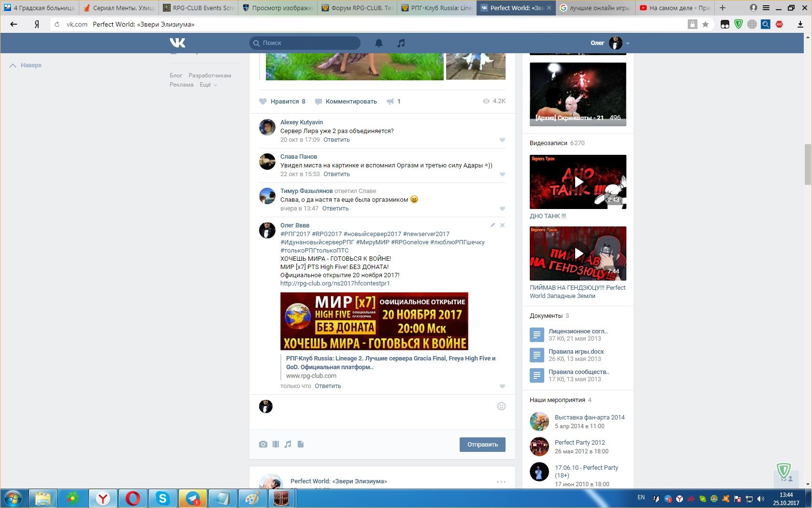
Task: Open the Выставка фан-арта 2014 event
Action: (590, 418)
